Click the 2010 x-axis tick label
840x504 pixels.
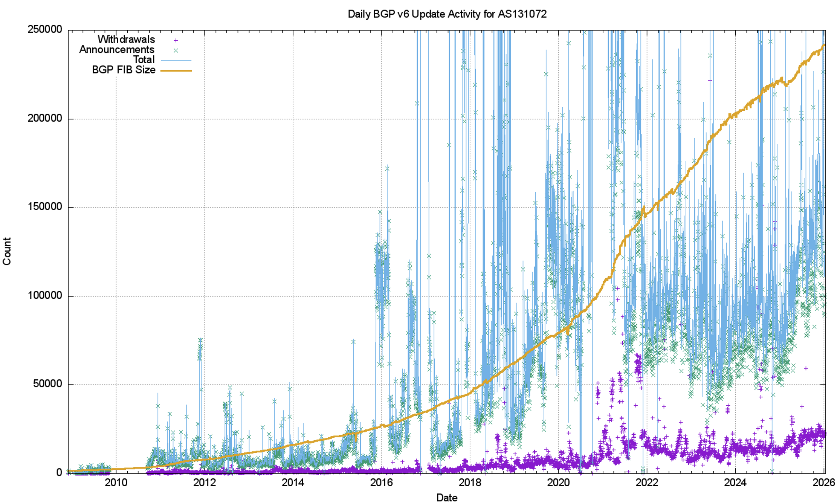tap(116, 483)
